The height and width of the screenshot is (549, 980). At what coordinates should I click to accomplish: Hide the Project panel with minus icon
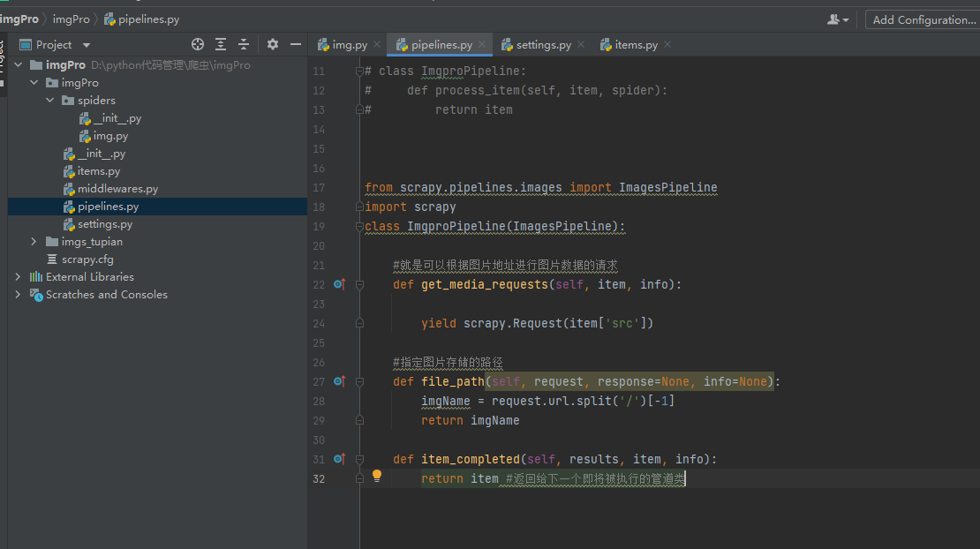(296, 44)
